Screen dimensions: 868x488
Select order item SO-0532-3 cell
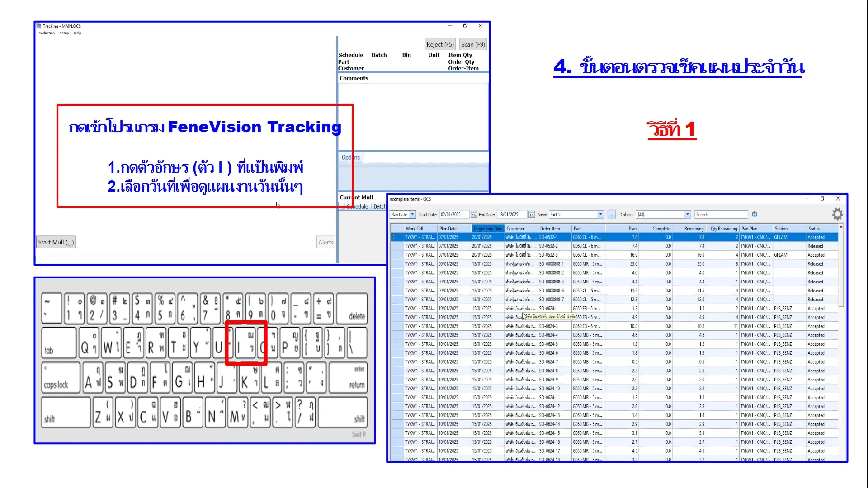coord(555,255)
